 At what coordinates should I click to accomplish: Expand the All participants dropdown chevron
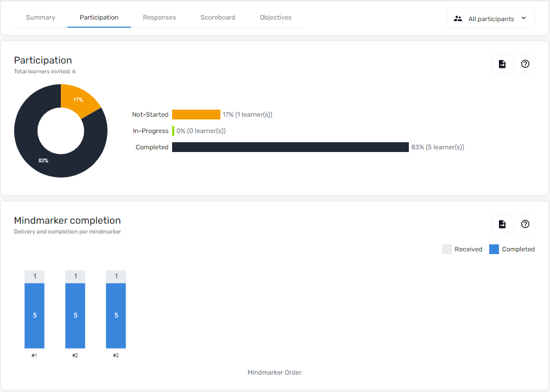[524, 18]
